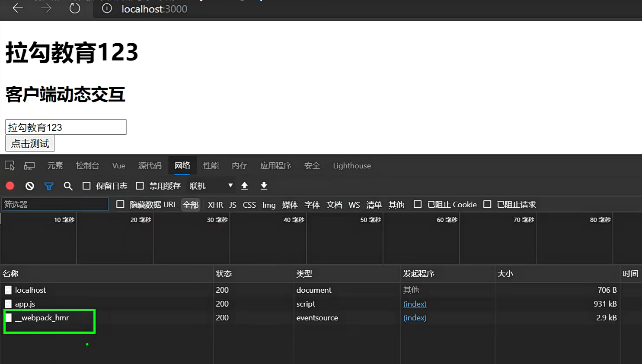
Task: Enable the 禁用缓存 checkbox
Action: coord(140,186)
